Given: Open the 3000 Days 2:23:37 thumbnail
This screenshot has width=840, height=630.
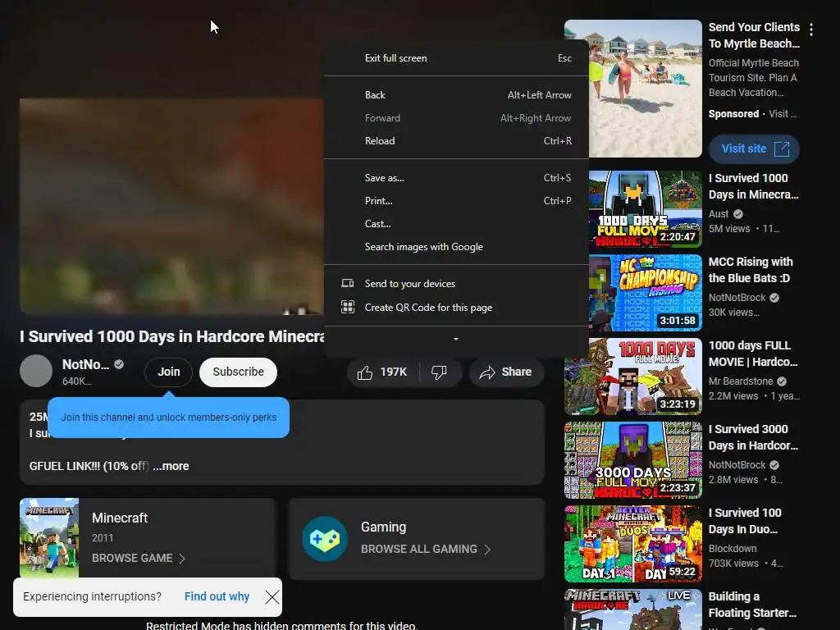Looking at the screenshot, I should point(633,460).
